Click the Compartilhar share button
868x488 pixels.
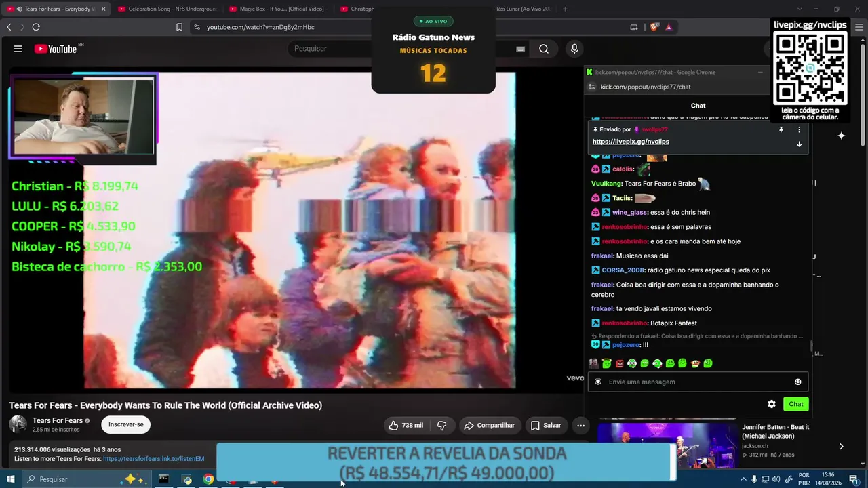click(x=489, y=426)
